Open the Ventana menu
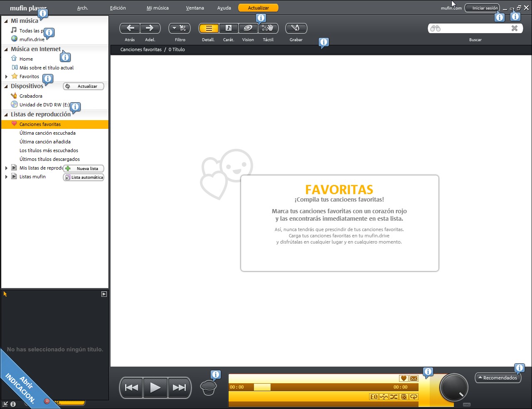The height and width of the screenshot is (409, 532). click(x=195, y=8)
